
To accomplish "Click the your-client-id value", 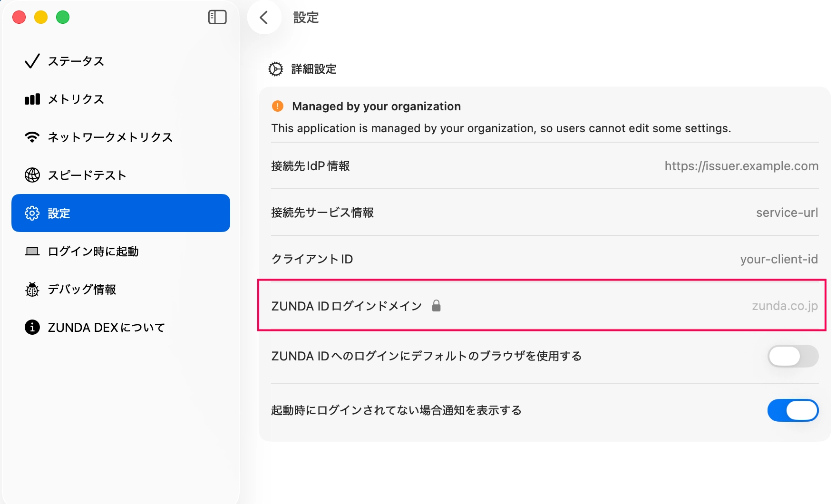I will pyautogui.click(x=778, y=259).
